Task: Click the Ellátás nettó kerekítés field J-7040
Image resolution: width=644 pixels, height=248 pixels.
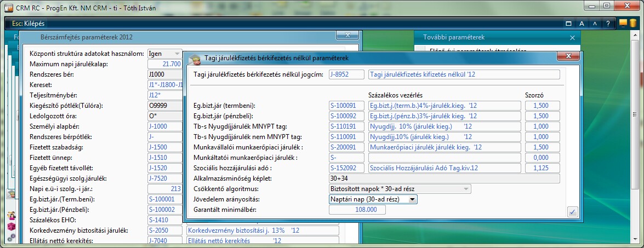Action: click(x=164, y=241)
